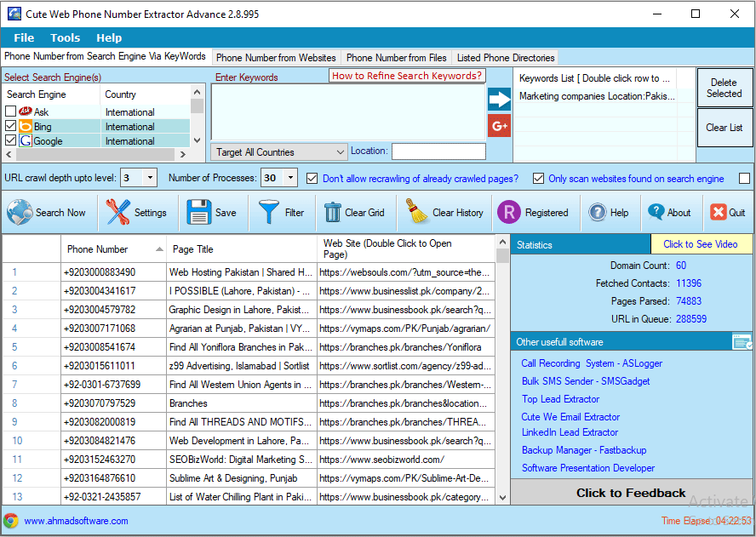Click the blue arrow add-keyword icon
This screenshot has height=537, width=756.
500,99
